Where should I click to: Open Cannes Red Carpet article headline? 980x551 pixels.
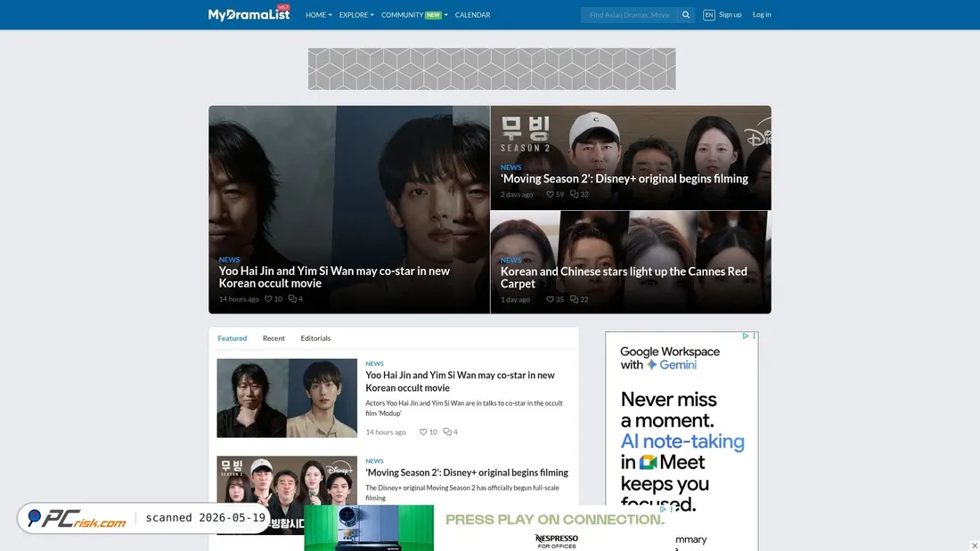(x=624, y=278)
